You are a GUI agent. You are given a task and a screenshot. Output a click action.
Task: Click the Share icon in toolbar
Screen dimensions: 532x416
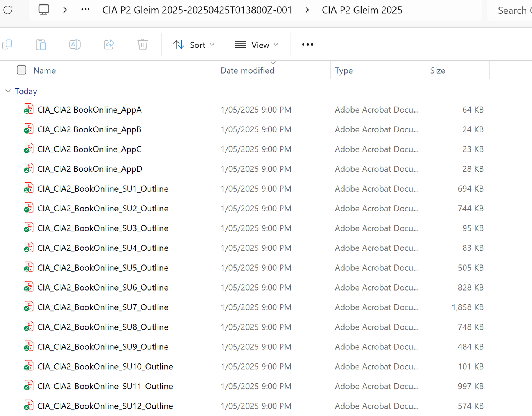[109, 45]
